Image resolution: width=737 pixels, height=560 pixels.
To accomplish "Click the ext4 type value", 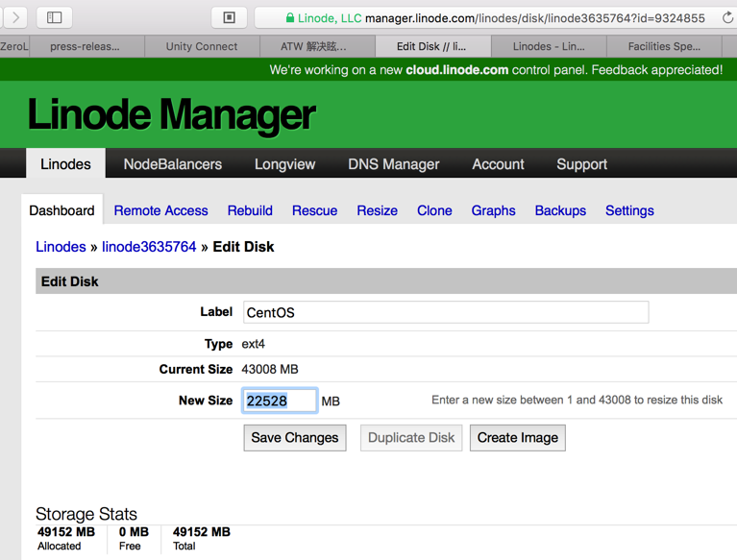I will (x=254, y=344).
